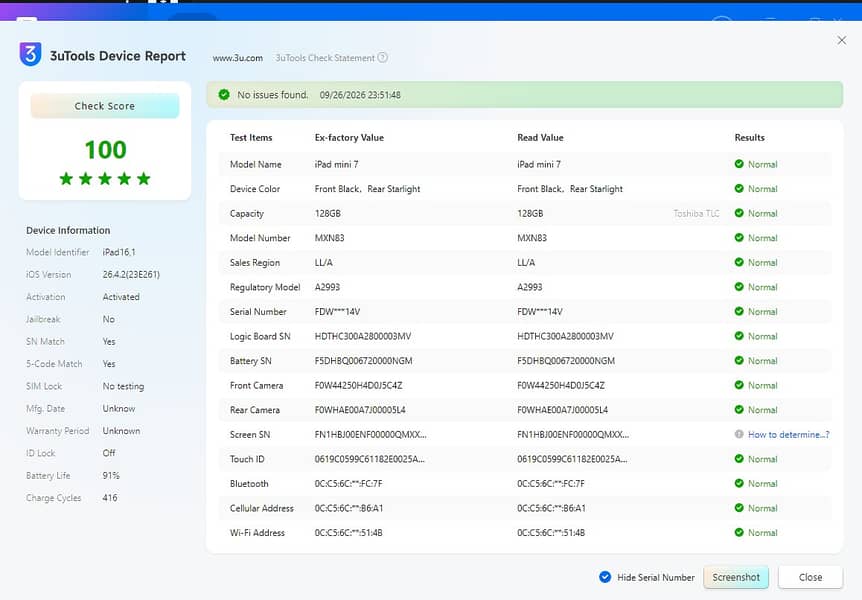Click the SIM Lock No testing value

pos(123,386)
